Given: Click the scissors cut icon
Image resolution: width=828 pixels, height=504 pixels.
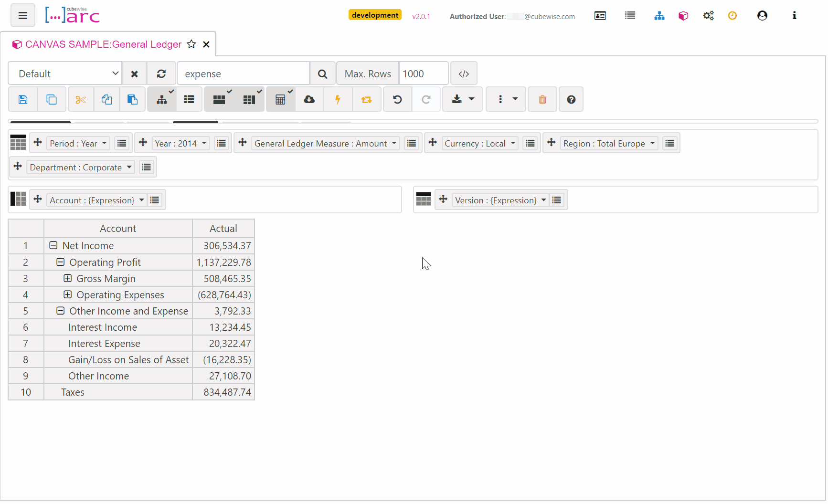Looking at the screenshot, I should pos(81,99).
